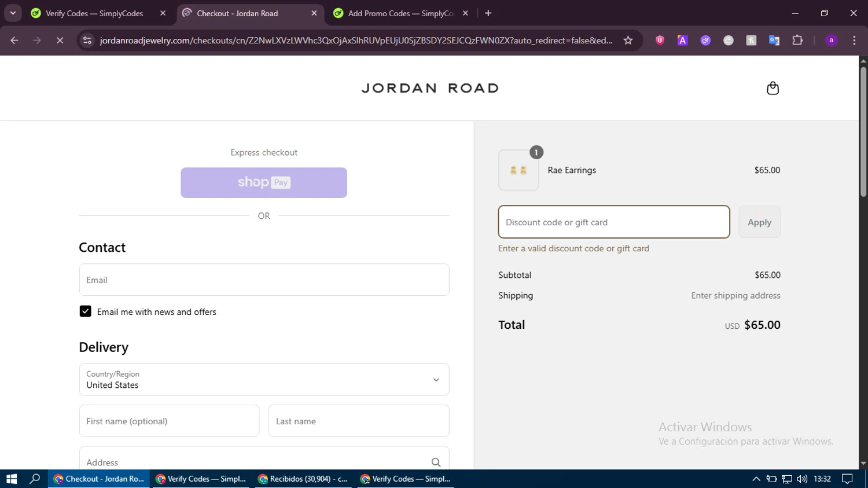Click the Shop Pay express checkout button
The width and height of the screenshot is (868, 488).
coord(264,183)
